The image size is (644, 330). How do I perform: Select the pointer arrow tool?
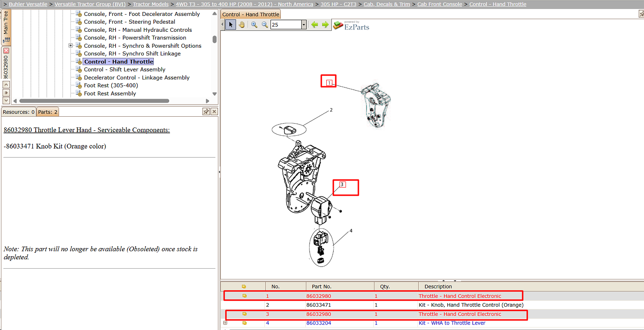pyautogui.click(x=231, y=24)
